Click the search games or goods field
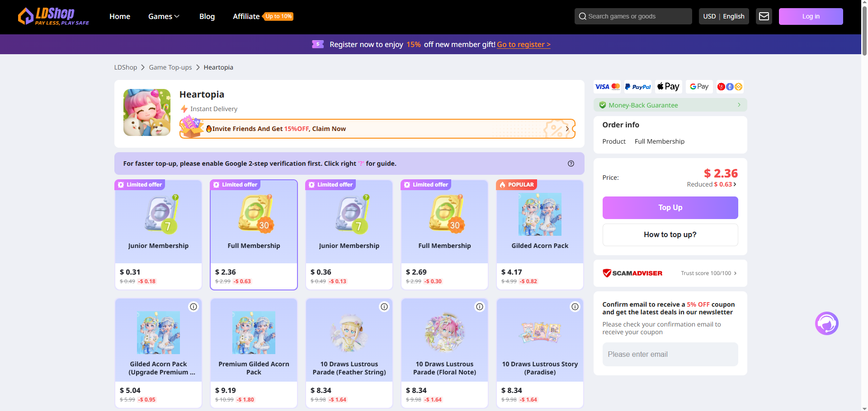 [633, 16]
